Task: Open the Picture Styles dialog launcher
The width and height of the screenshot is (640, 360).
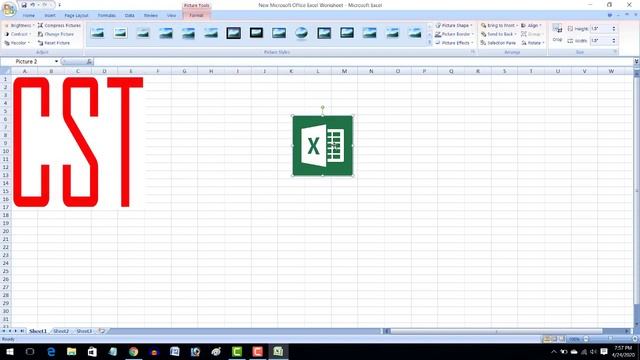Action: (x=473, y=52)
